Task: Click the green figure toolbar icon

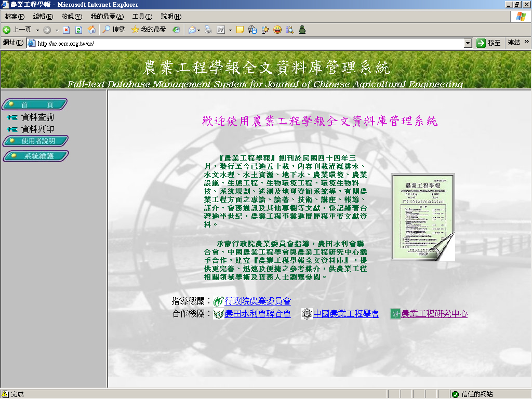Action: point(302,30)
